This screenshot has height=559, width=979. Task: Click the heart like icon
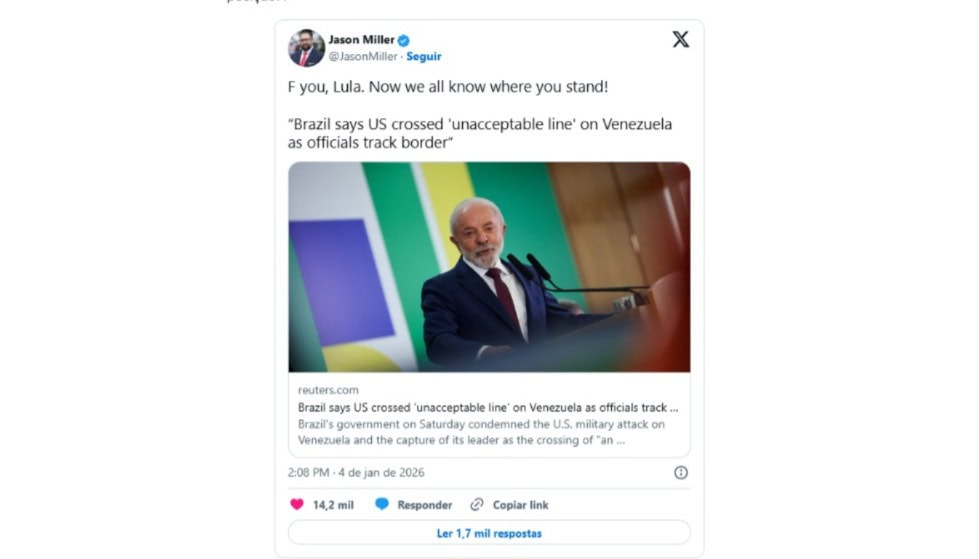(x=296, y=505)
